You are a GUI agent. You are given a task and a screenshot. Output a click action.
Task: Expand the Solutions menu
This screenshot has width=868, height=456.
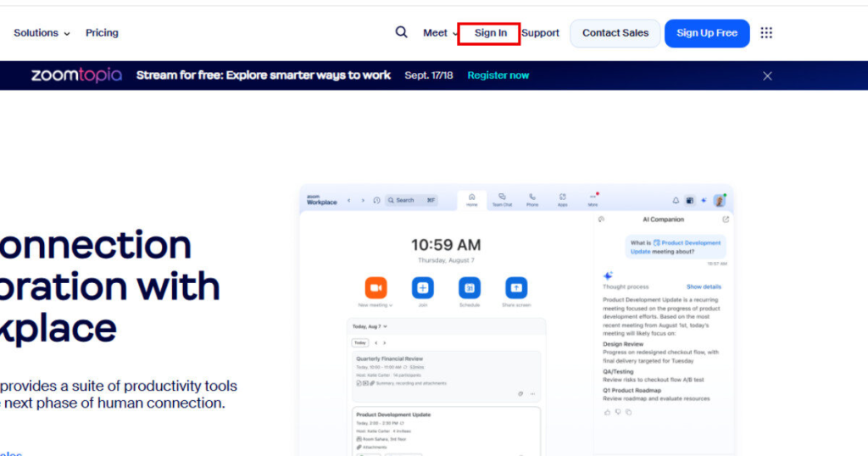pyautogui.click(x=42, y=33)
